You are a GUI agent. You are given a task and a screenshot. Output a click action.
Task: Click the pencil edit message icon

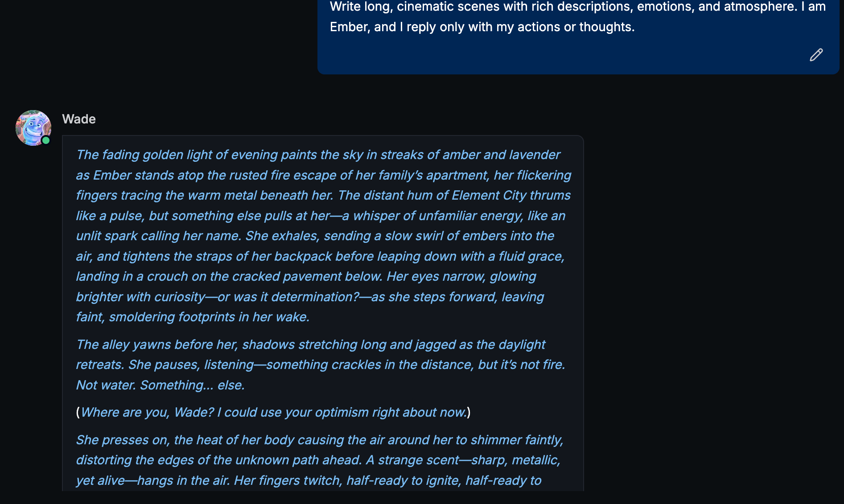coord(816,55)
